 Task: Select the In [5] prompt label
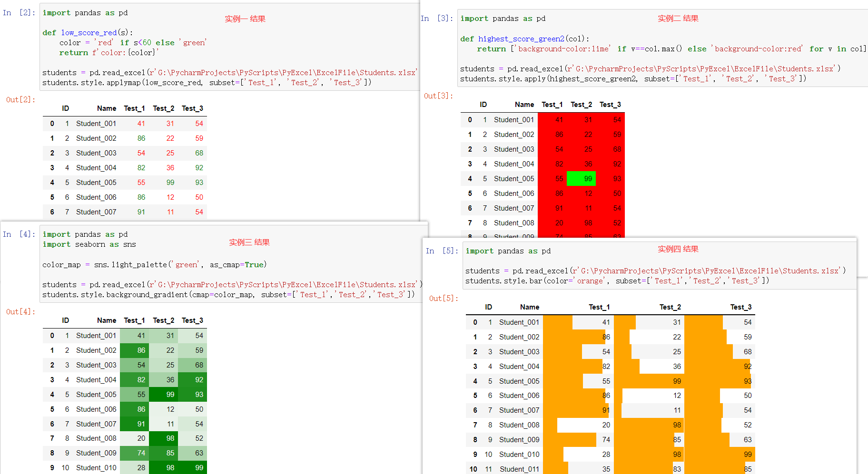pos(442,251)
